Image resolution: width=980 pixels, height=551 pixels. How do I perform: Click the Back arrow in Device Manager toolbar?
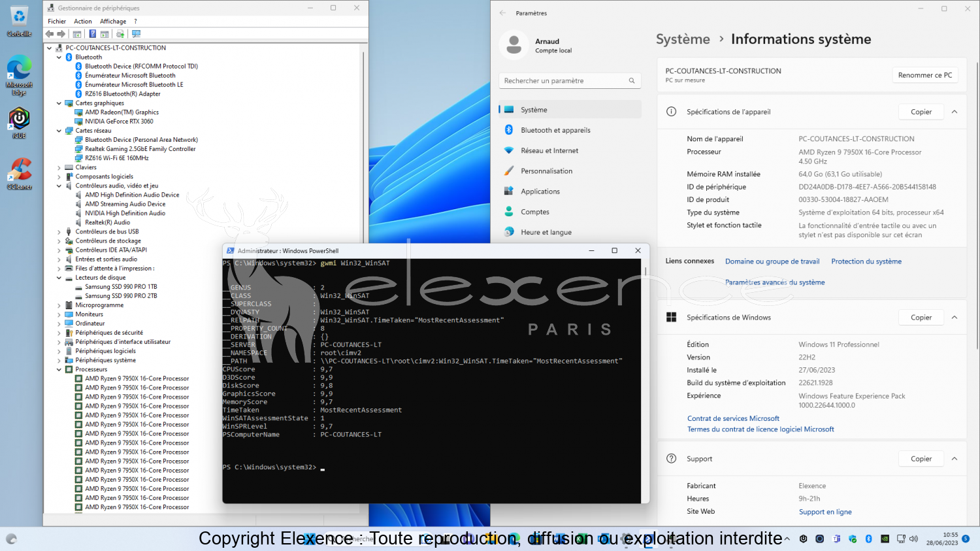pos(50,34)
